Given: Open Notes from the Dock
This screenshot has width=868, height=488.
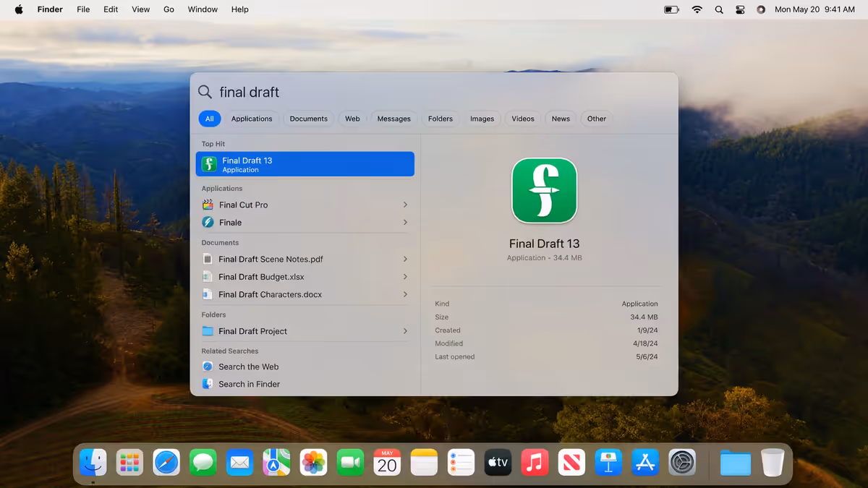Looking at the screenshot, I should coord(424,463).
